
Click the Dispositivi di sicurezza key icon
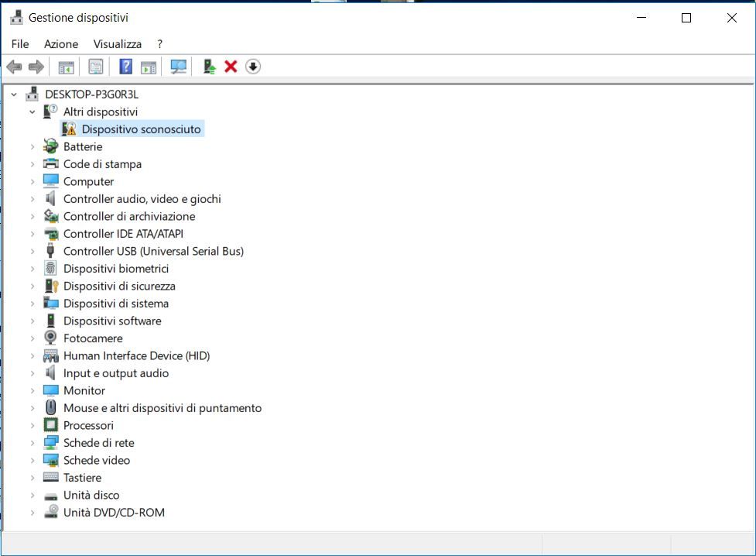pos(50,286)
